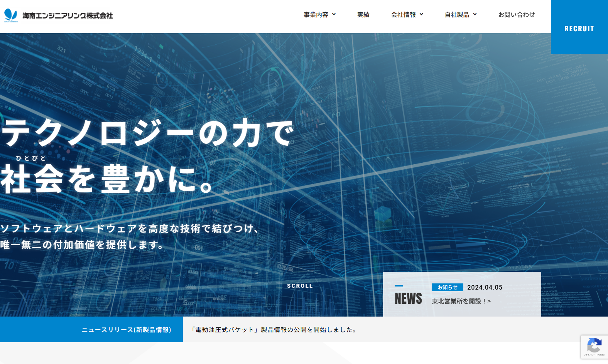Open the 事業内容 menu item

316,15
